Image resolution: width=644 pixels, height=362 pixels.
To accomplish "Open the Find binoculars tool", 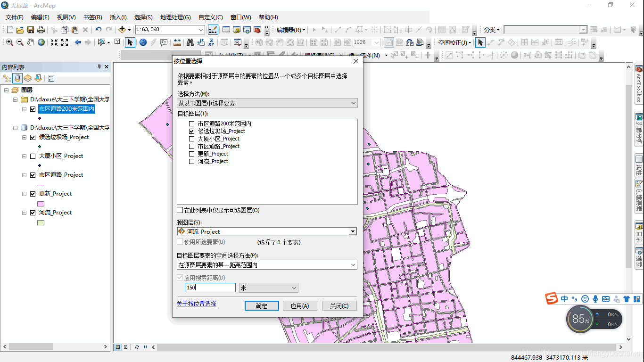I will 190,42.
